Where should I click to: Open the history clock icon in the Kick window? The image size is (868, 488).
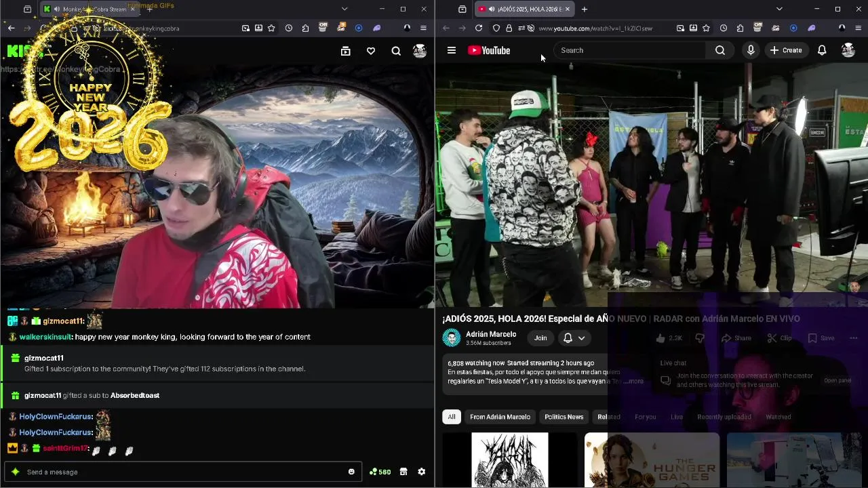pyautogui.click(x=289, y=28)
